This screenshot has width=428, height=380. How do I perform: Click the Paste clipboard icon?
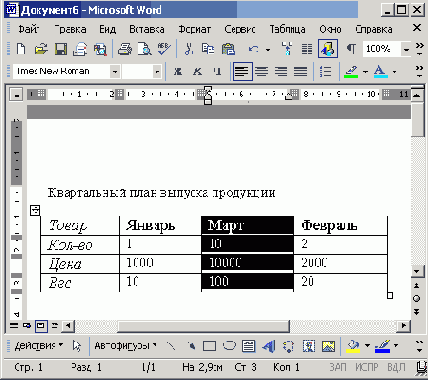[x=228, y=49]
